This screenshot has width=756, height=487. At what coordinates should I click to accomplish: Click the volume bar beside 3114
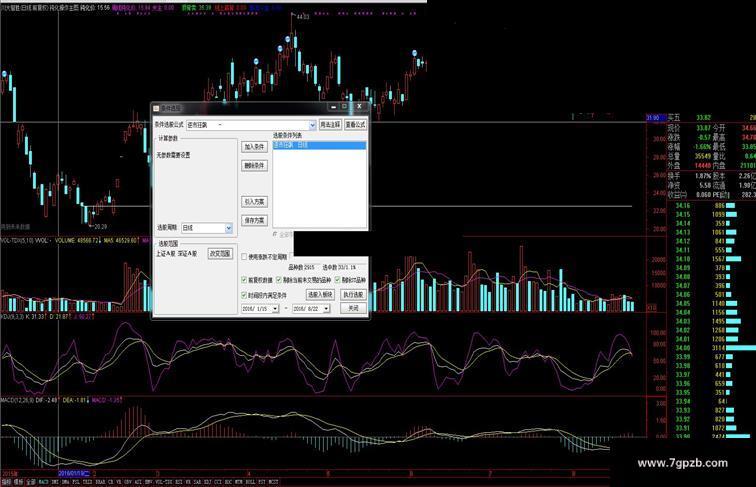[x=741, y=348]
